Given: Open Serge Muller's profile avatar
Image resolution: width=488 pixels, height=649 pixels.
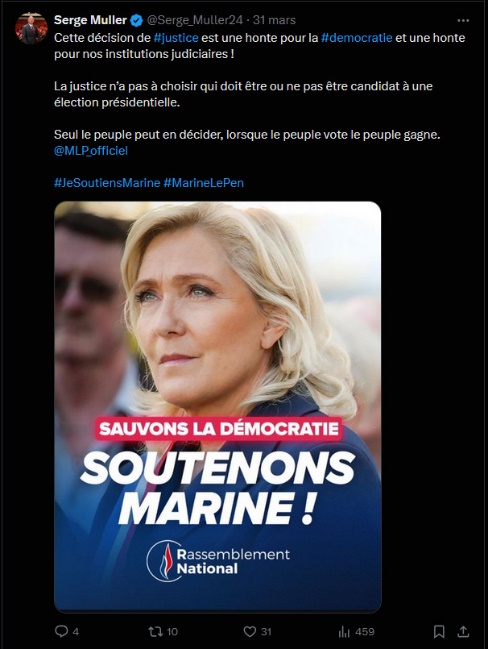Looking at the screenshot, I should 31,28.
